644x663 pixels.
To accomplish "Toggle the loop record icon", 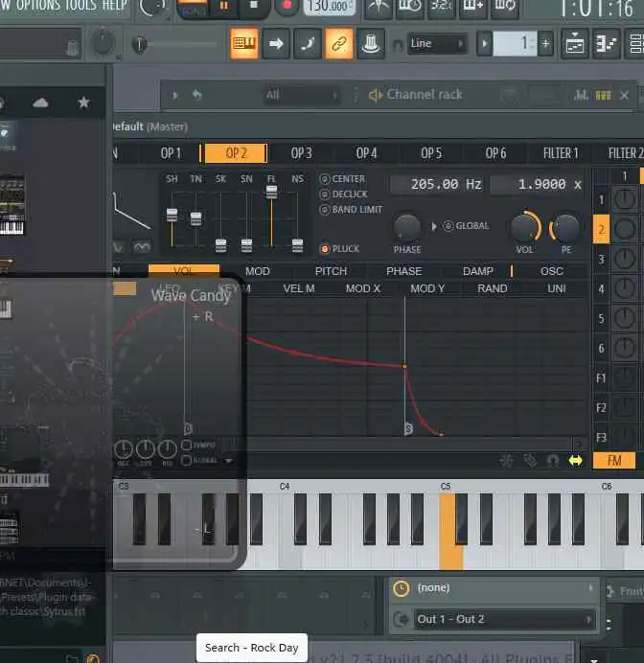I will [x=504, y=8].
